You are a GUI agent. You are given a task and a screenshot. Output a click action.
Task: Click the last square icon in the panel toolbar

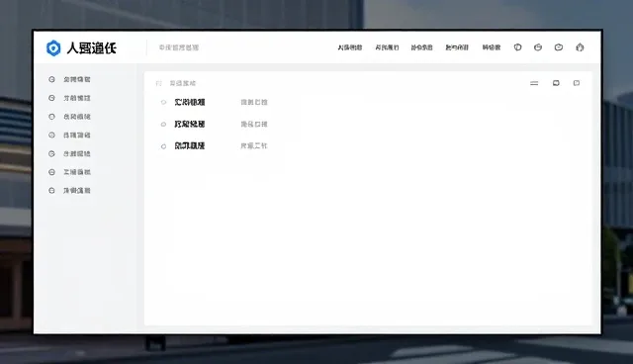(x=577, y=83)
